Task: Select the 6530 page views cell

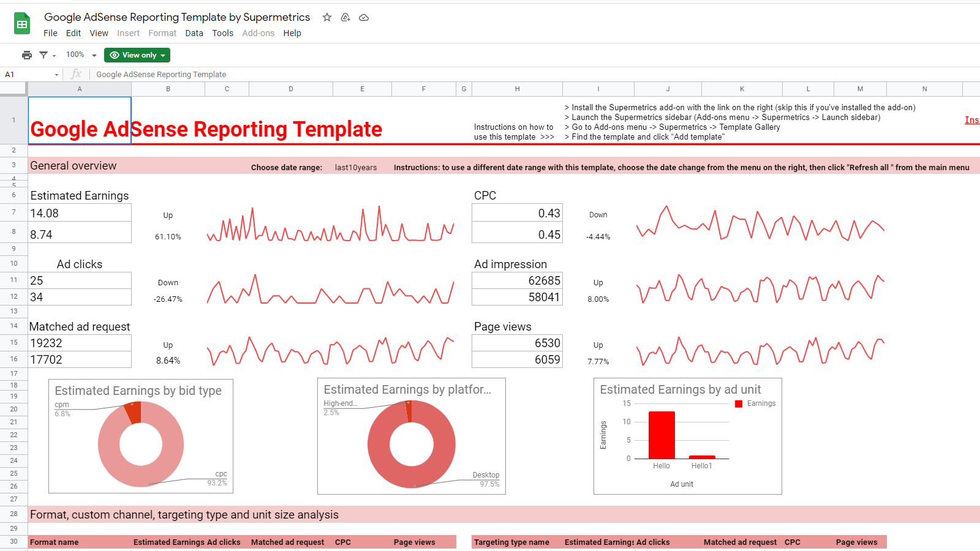Action: click(518, 343)
